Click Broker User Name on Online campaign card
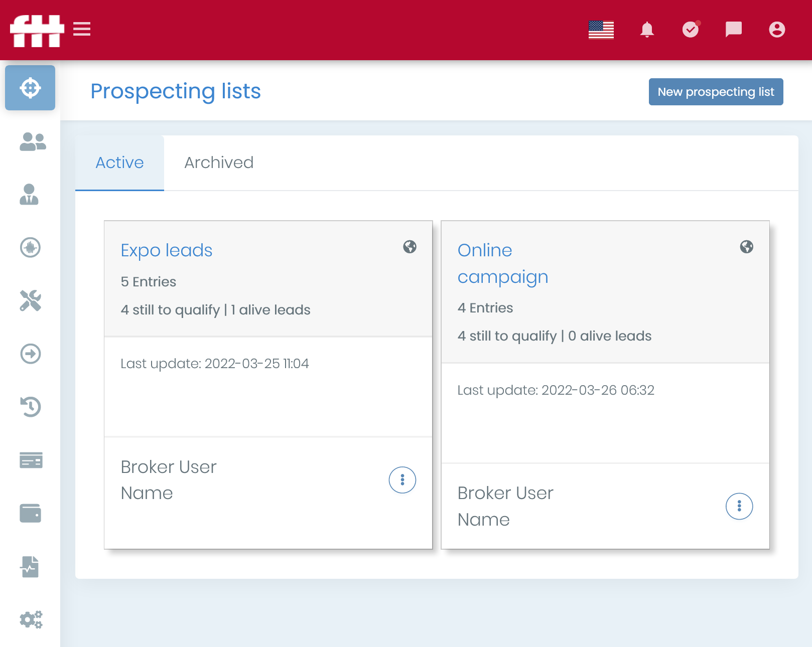Screen dimensions: 812x647 (505, 506)
